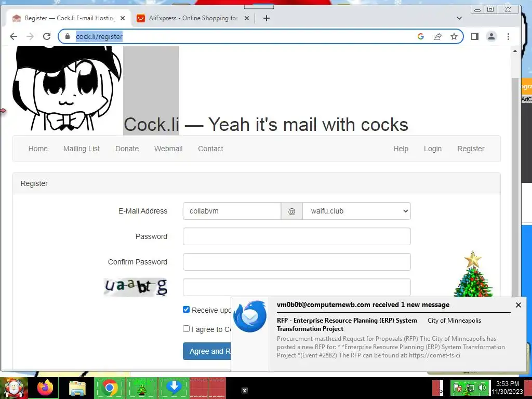
Task: Click the captcha answer input field
Action: [x=297, y=287]
